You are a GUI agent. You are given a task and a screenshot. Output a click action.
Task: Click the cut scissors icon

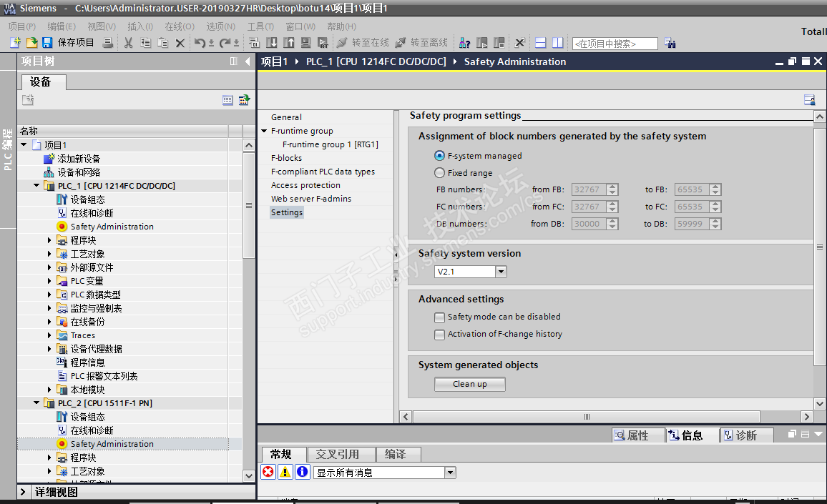tap(128, 43)
